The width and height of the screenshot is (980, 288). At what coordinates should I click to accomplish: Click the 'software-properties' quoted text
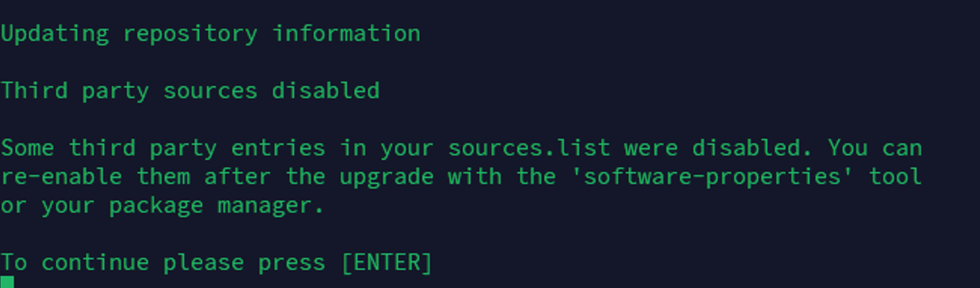(x=712, y=176)
